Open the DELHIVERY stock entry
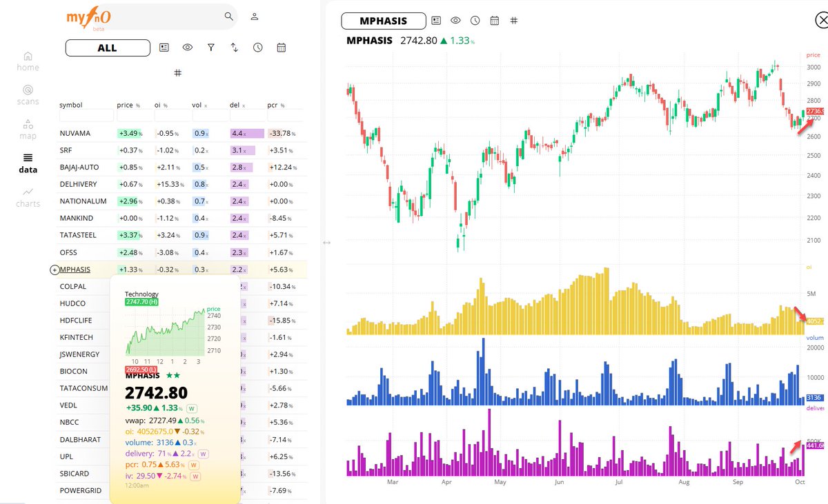The width and height of the screenshot is (828, 504). 77,184
